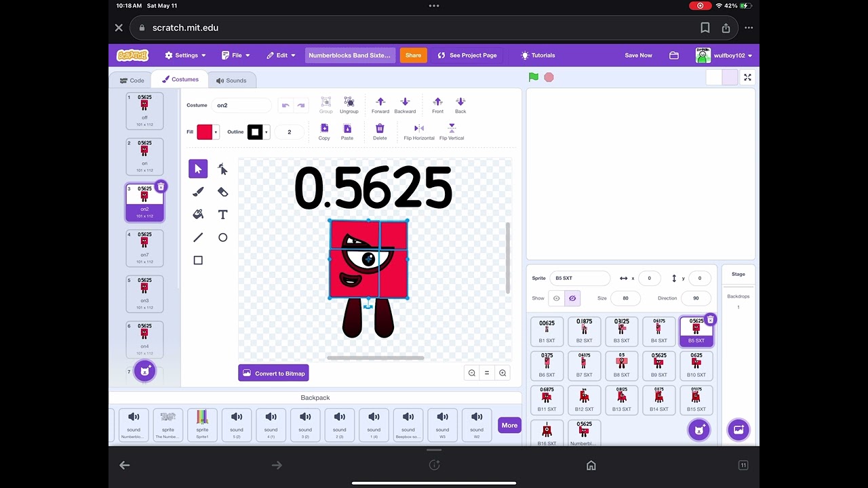The width and height of the screenshot is (868, 488).
Task: Switch to the Costumes tab
Action: 180,79
